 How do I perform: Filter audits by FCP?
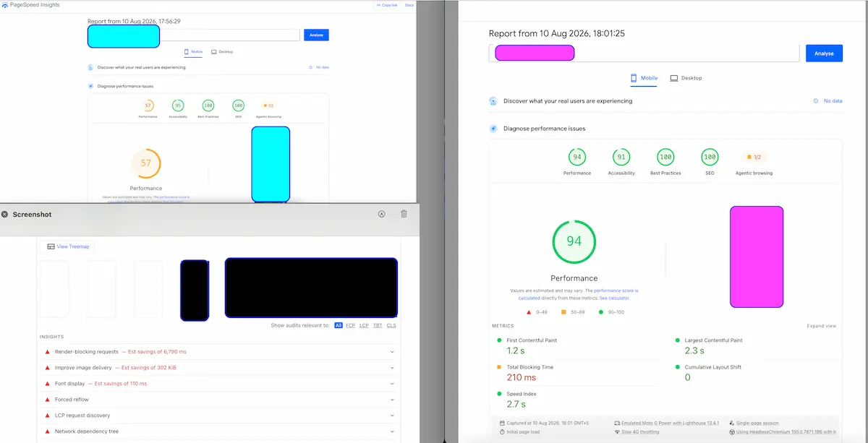click(350, 326)
